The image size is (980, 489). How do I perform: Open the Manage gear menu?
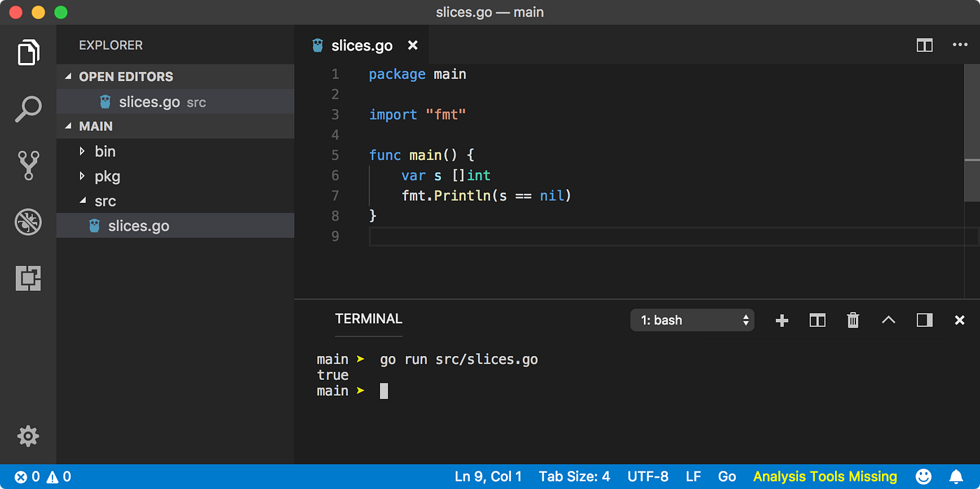[x=28, y=437]
